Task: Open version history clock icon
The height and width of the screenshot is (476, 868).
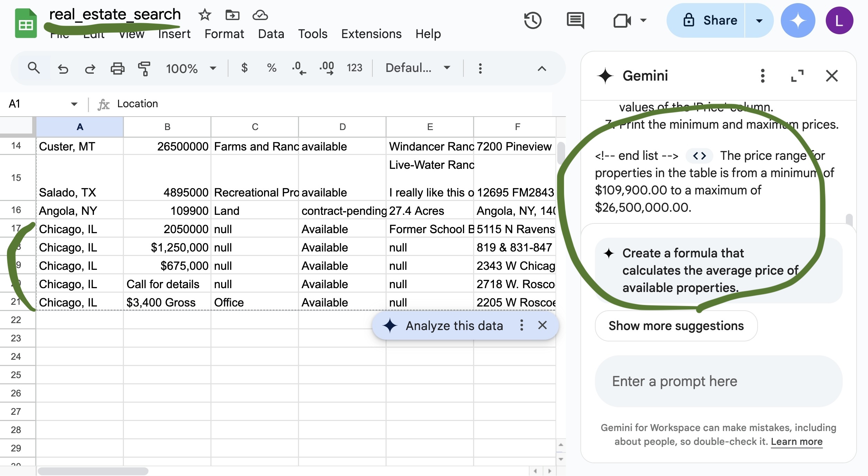Action: click(533, 20)
